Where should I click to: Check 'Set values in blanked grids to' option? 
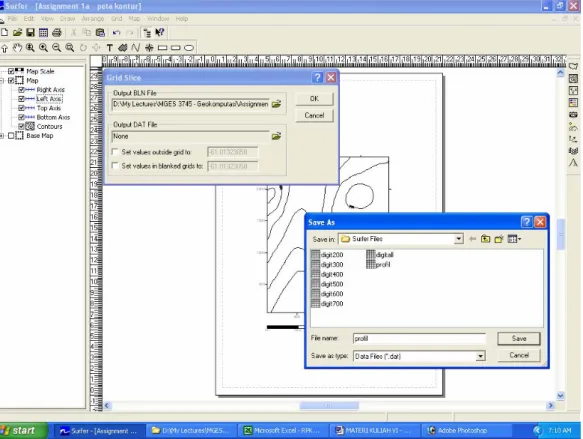point(115,165)
